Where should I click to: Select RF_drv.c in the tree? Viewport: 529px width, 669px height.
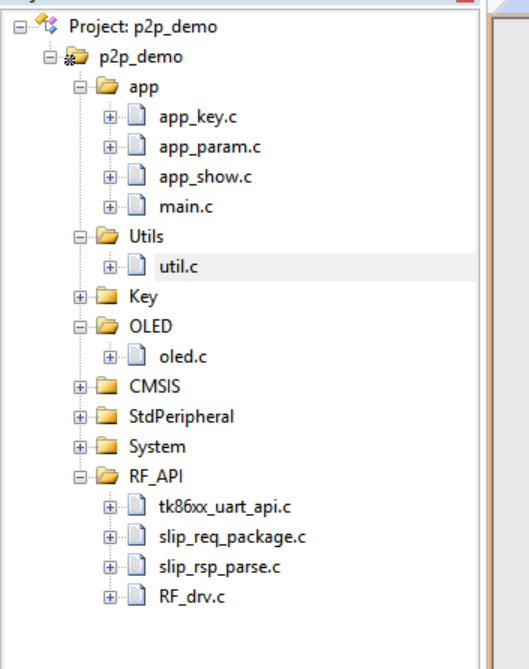(x=192, y=597)
